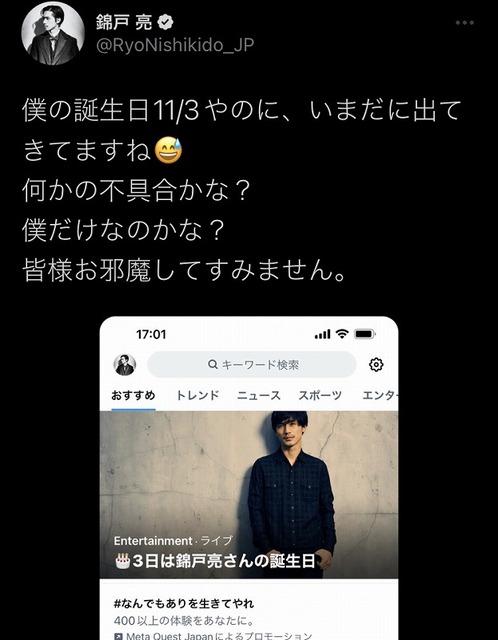Open the large profile picture of 錦戸 亮
The height and width of the screenshot is (640, 498).
coord(53,33)
